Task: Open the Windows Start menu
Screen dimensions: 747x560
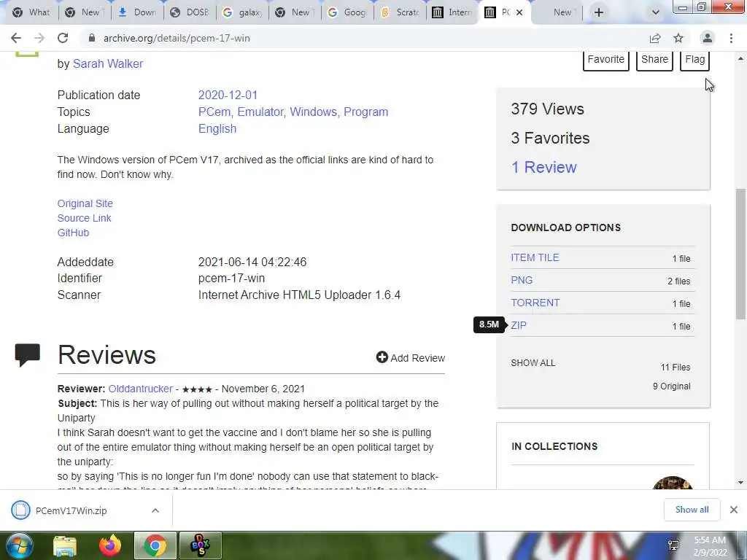Action: click(x=19, y=545)
